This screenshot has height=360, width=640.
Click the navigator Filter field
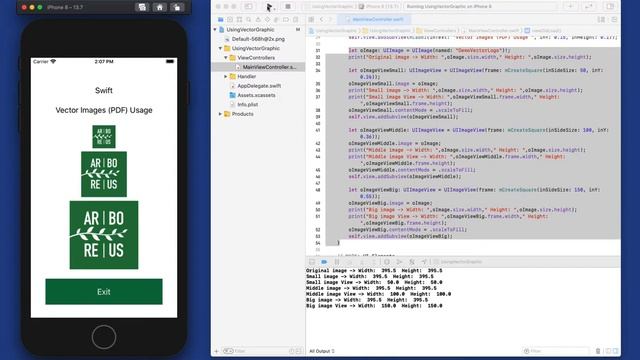tap(261, 351)
